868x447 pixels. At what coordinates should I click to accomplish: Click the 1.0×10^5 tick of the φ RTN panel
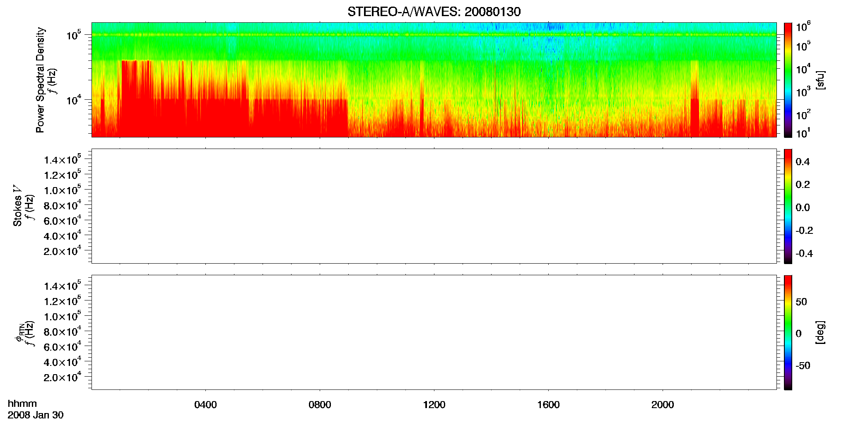pyautogui.click(x=63, y=316)
